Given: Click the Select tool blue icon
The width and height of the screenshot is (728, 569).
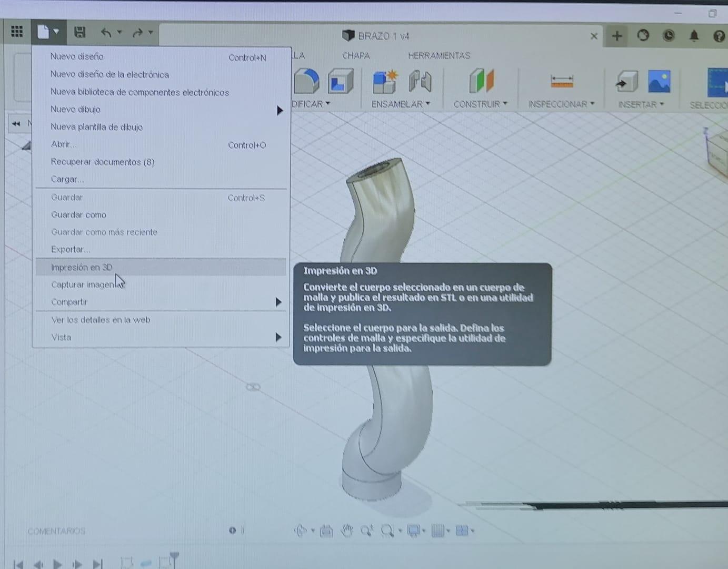Looking at the screenshot, I should [717, 82].
